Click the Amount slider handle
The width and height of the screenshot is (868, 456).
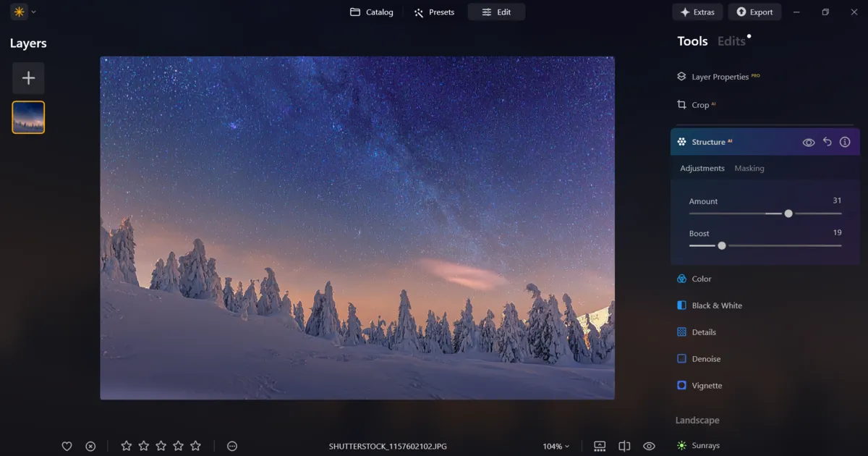788,214
